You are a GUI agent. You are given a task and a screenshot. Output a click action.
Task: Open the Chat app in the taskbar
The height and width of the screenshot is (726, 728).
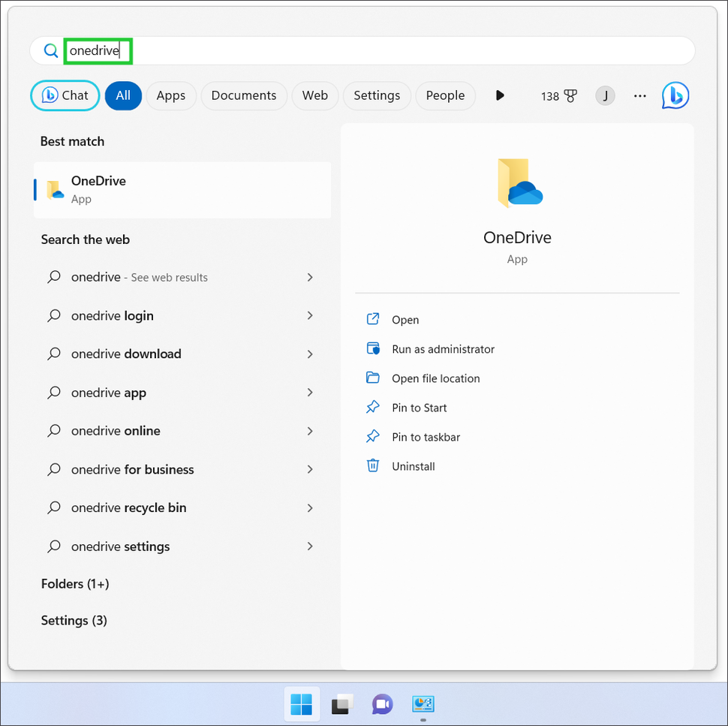click(x=382, y=704)
